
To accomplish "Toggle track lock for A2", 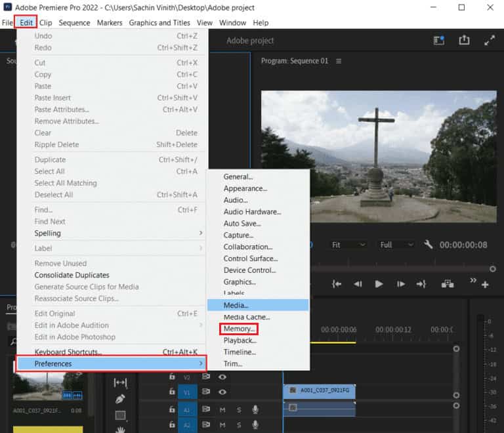I will pos(172,424).
